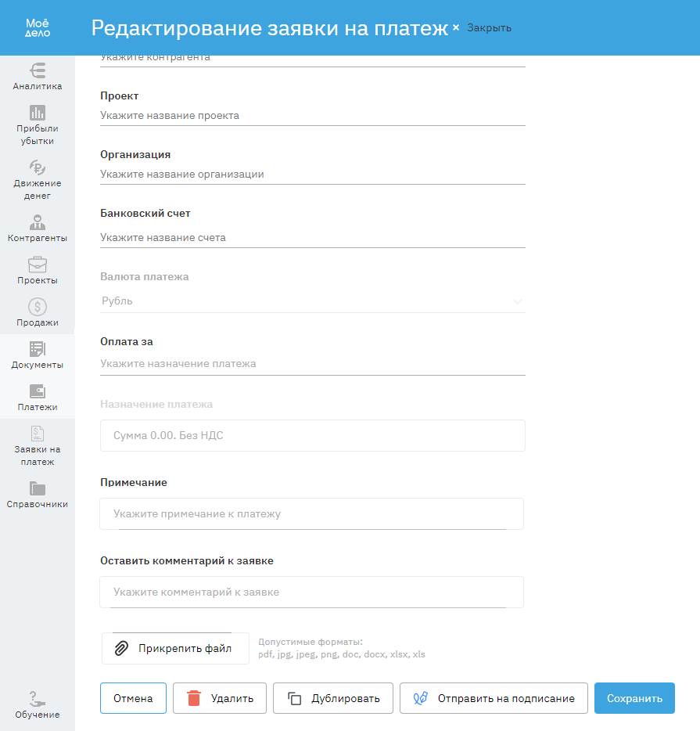
Task: Open the Продажи dollar icon
Action: [x=38, y=307]
